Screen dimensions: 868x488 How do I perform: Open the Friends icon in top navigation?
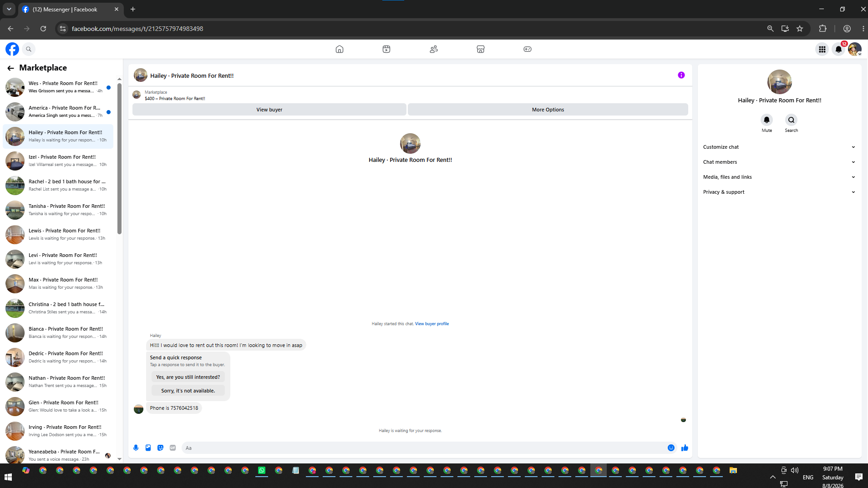[434, 49]
